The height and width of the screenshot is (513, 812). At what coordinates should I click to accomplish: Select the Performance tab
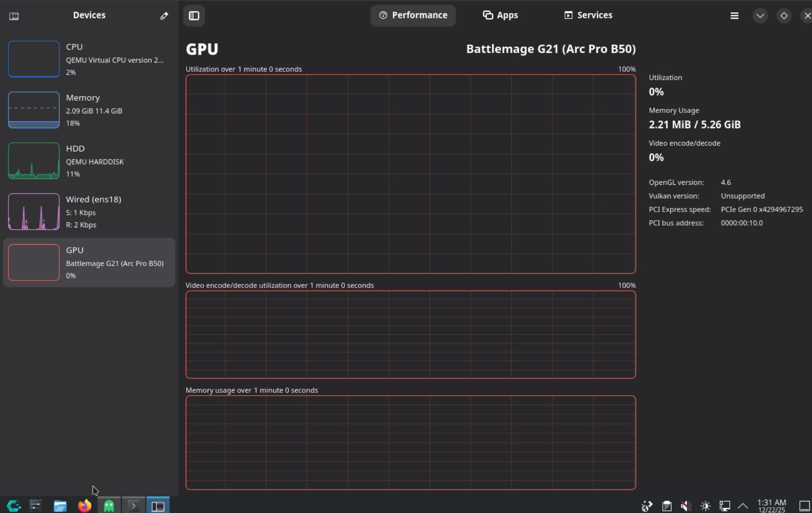[413, 15]
